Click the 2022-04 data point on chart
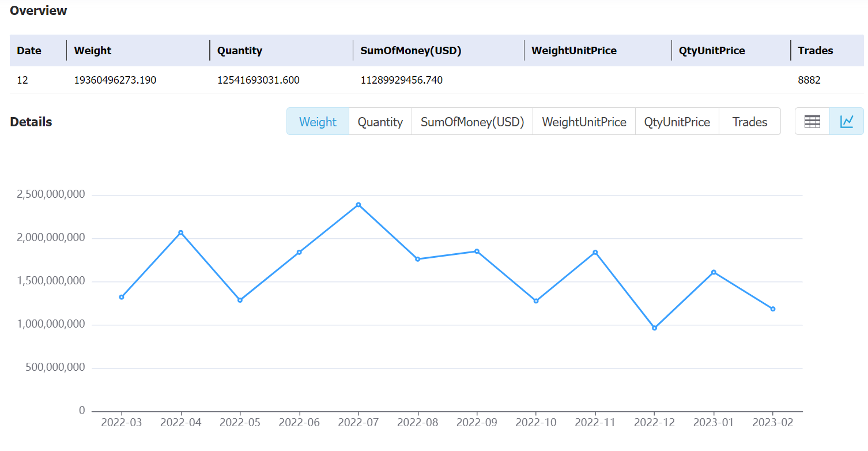This screenshot has height=451, width=868. coord(181,232)
